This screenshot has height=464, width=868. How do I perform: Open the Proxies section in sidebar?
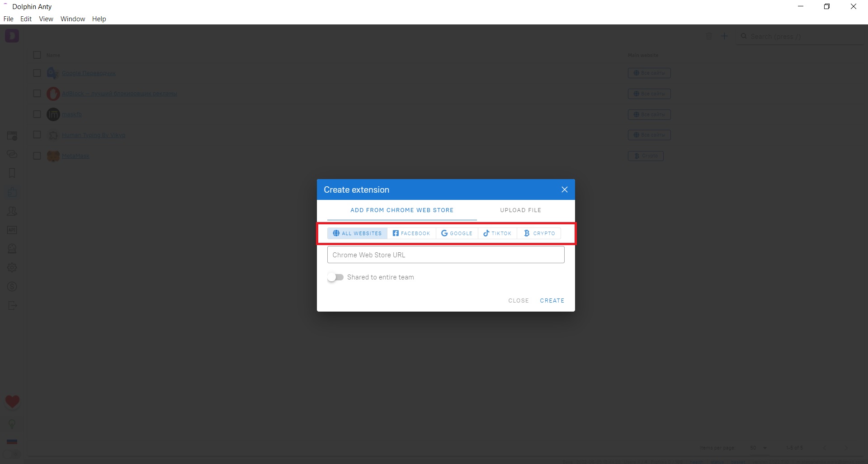[12, 154]
